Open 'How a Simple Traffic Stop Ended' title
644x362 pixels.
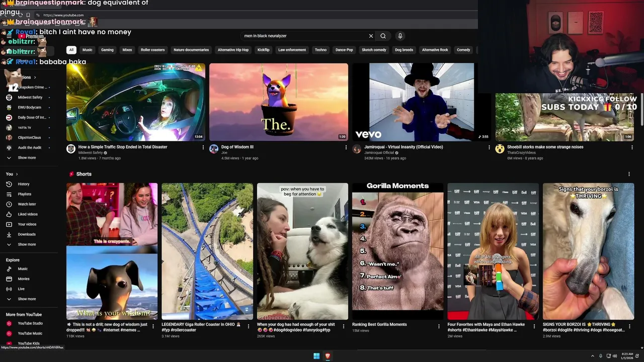tap(123, 147)
